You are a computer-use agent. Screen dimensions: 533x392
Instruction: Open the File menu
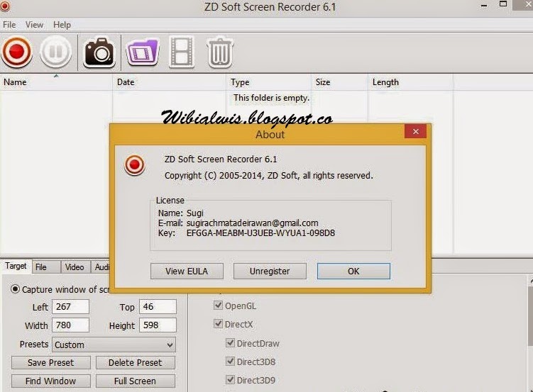coord(9,25)
